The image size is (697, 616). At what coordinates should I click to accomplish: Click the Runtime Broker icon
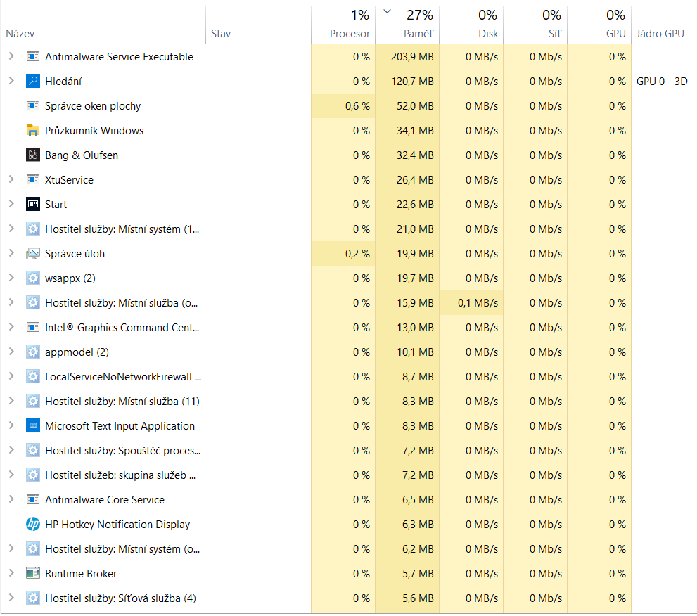(x=33, y=573)
